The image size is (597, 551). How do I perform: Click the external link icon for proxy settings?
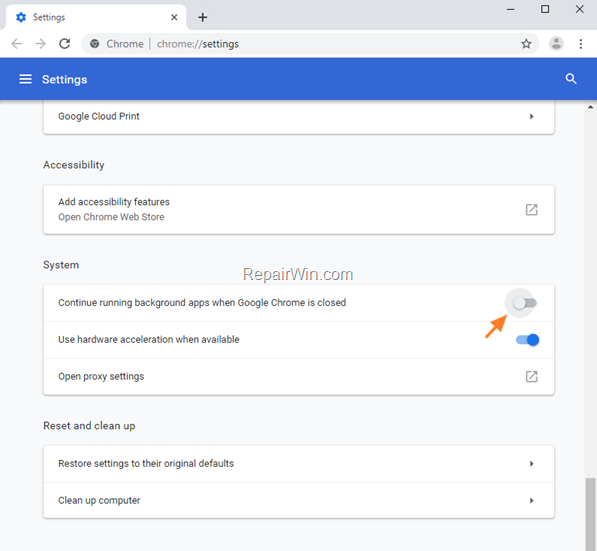click(x=532, y=376)
